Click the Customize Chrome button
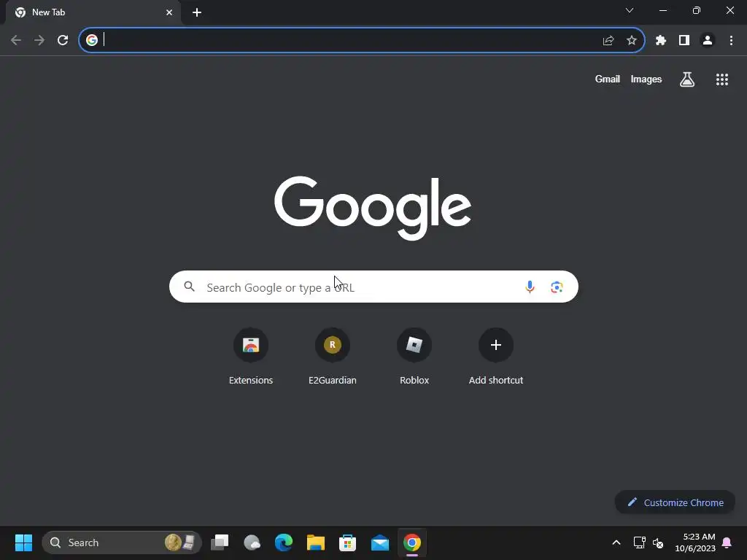747x560 pixels. click(675, 502)
